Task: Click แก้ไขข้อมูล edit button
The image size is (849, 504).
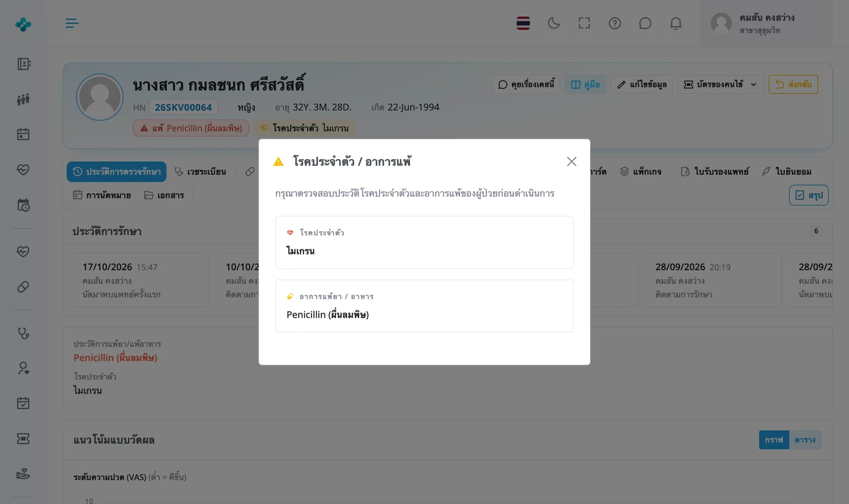Action: (x=642, y=84)
